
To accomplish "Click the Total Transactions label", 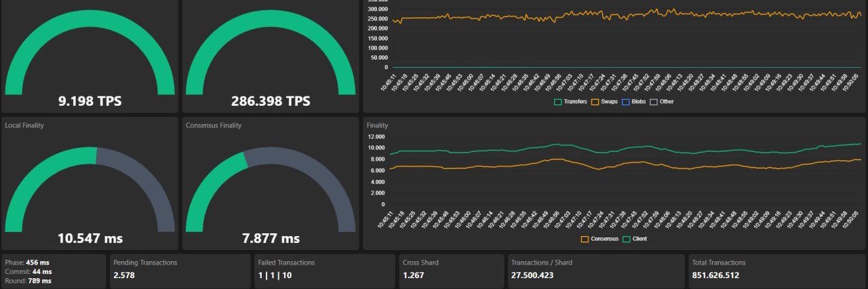I will (x=718, y=263).
